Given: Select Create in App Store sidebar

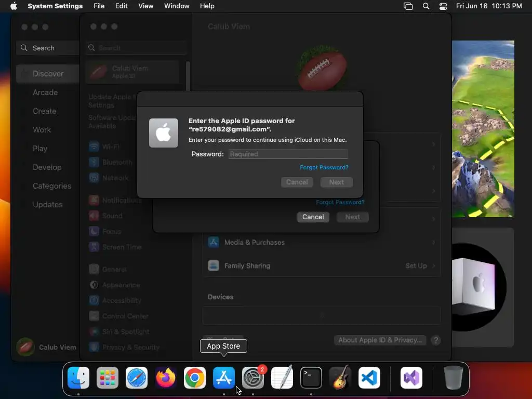Looking at the screenshot, I should point(44,111).
